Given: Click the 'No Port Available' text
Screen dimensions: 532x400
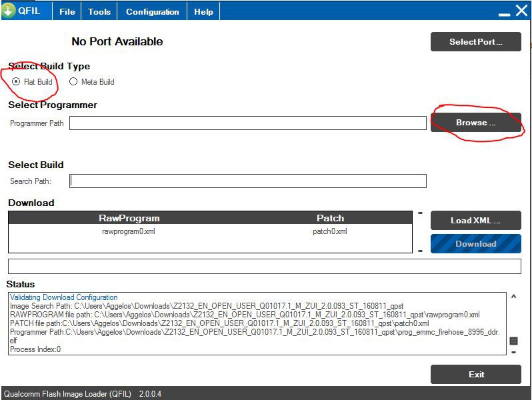Looking at the screenshot, I should [x=117, y=41].
